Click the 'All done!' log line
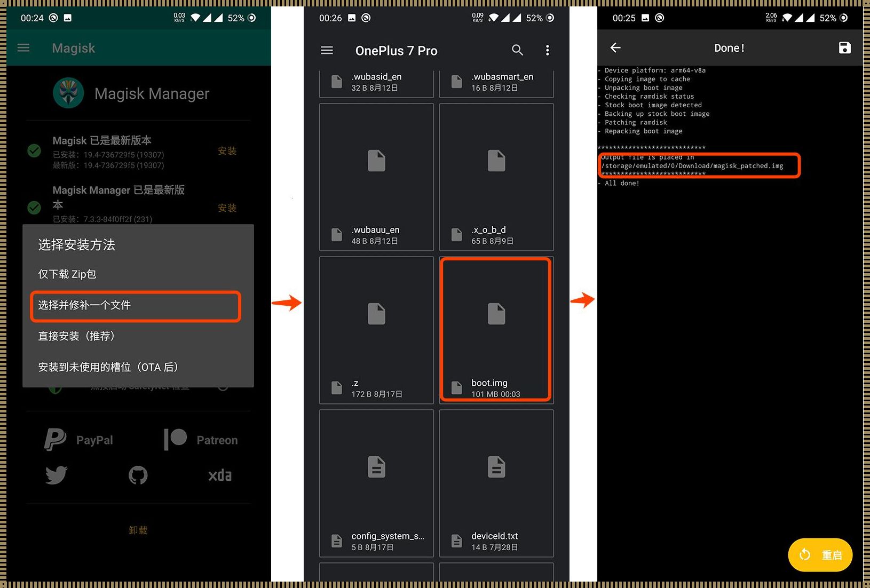The height and width of the screenshot is (588, 870). tap(619, 183)
